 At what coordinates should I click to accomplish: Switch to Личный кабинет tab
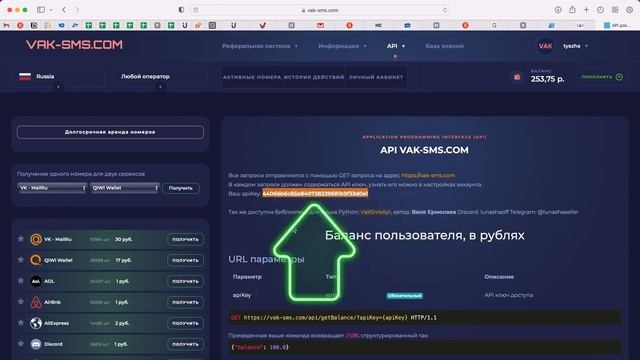[x=376, y=77]
